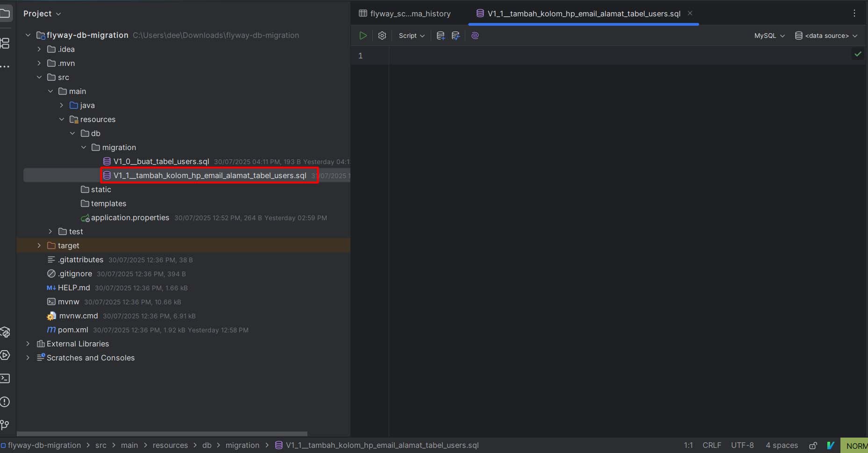This screenshot has width=868, height=453.
Task: Click resources in breadcrumb bar
Action: coord(170,445)
